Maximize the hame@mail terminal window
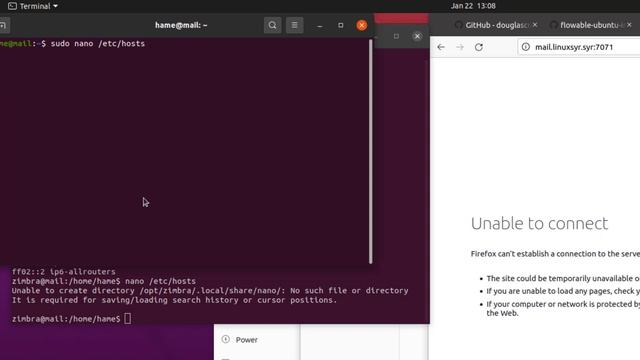 click(x=340, y=25)
